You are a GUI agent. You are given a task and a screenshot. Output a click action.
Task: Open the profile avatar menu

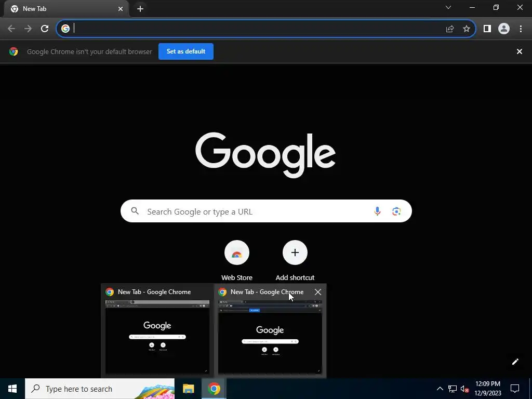point(504,29)
